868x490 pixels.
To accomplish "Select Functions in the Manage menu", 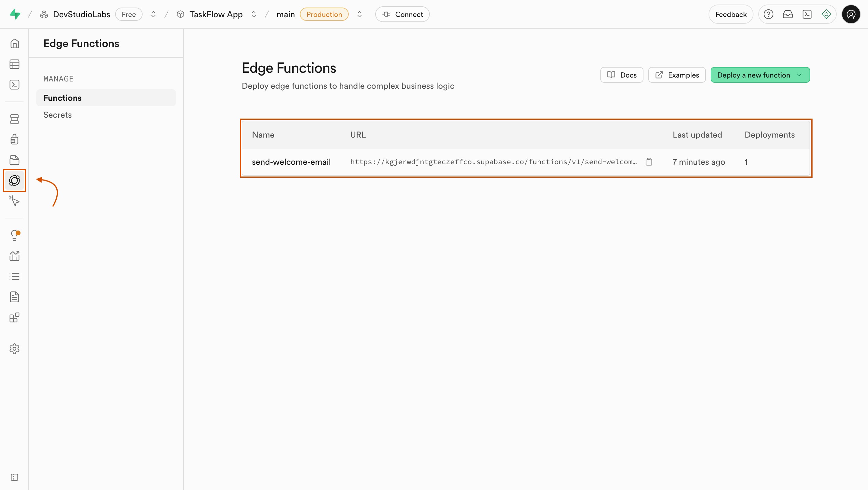I will [x=62, y=98].
